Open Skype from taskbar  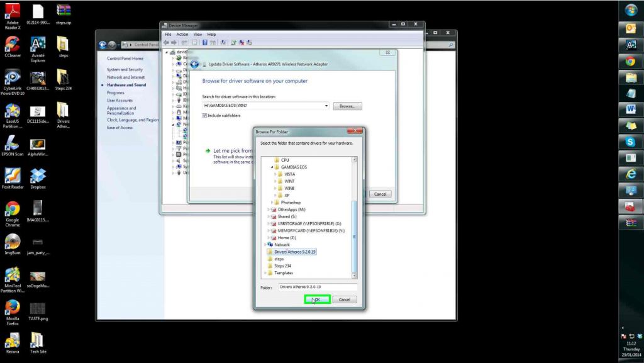(x=631, y=142)
